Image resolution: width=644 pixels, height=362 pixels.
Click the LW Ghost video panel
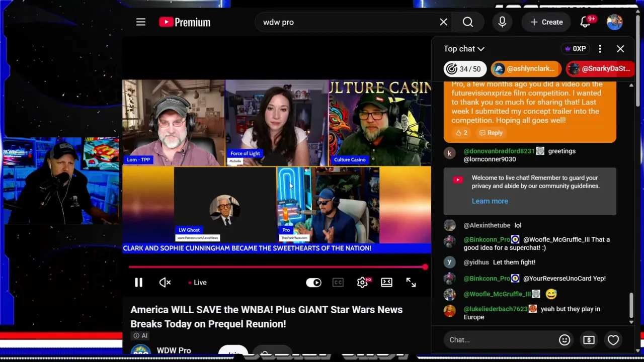click(x=225, y=205)
